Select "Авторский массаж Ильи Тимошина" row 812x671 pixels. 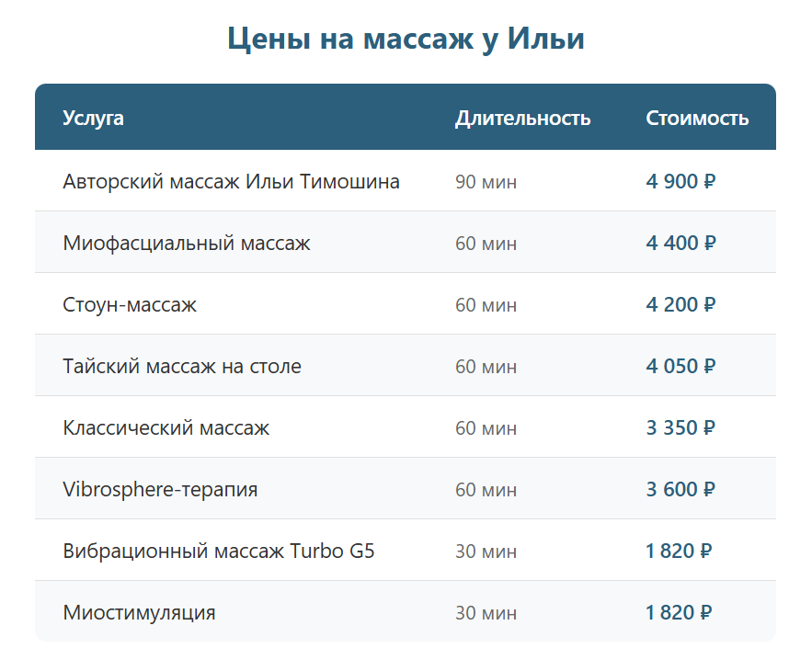point(231,182)
